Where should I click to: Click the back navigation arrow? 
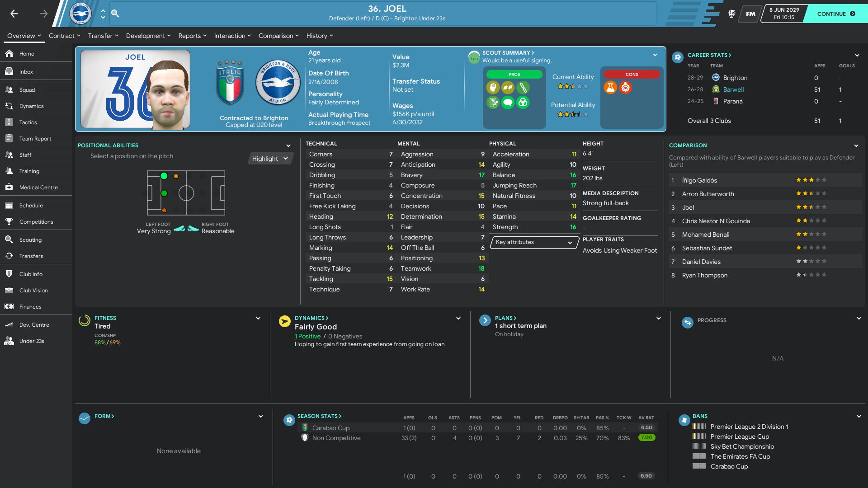coord(14,14)
